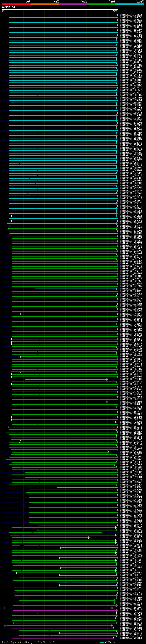Viewport: 146px width, 644px height.
Task: Select the UniRef100_Q107R6 label
Action: pyautogui.click(x=131, y=424)
